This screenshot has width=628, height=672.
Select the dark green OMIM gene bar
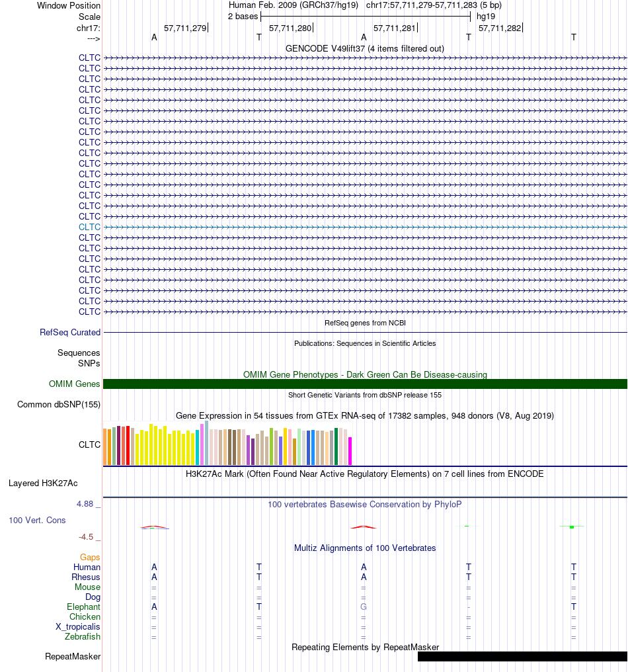click(x=365, y=384)
